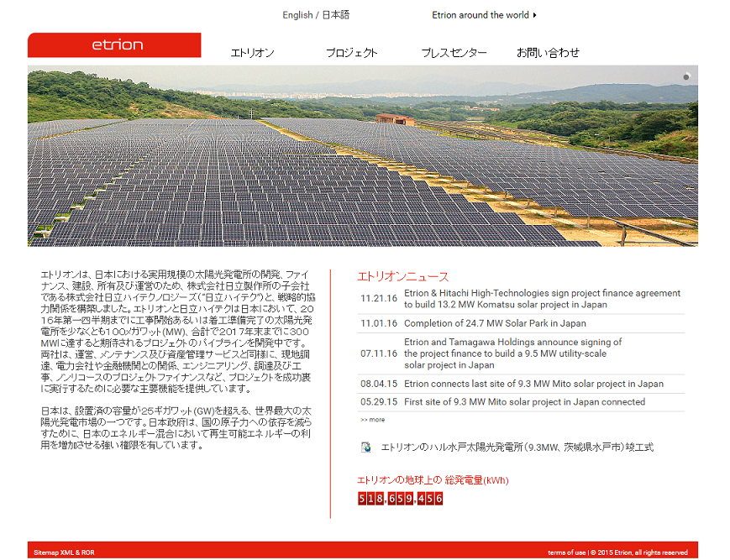Viewport: 730px width, 560px height.
Task: Click the date 11.21.16
Action: pos(379,299)
